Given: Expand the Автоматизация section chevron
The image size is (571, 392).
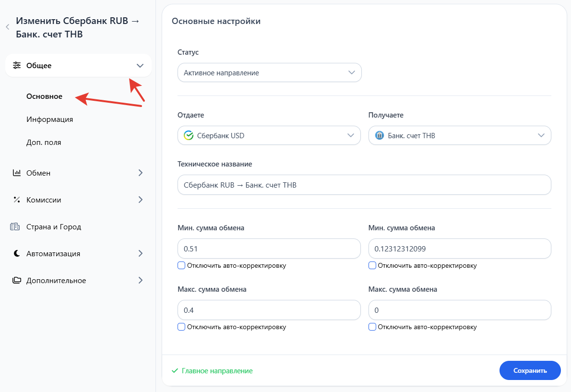Looking at the screenshot, I should coord(141,253).
